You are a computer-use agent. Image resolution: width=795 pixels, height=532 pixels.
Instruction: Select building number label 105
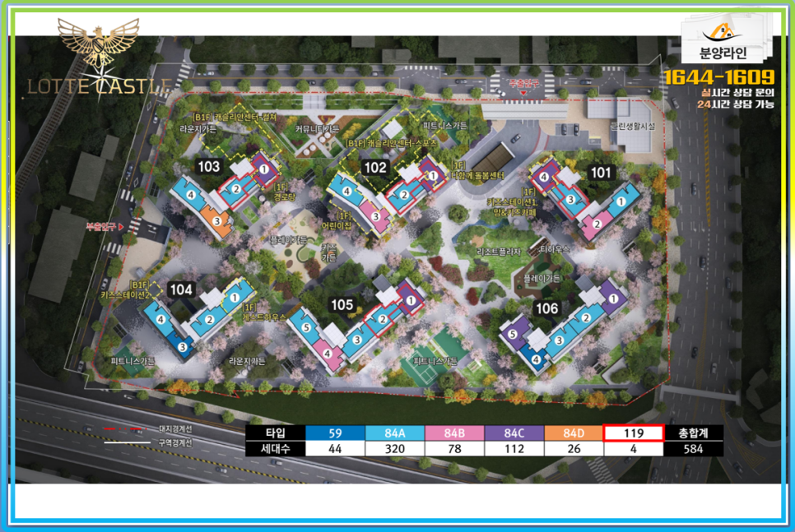tap(342, 304)
